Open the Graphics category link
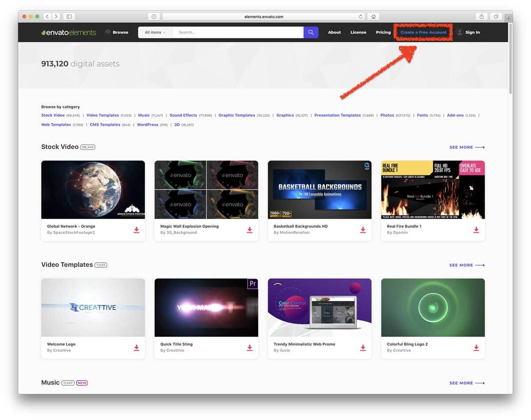The image size is (531, 420). tap(285, 115)
